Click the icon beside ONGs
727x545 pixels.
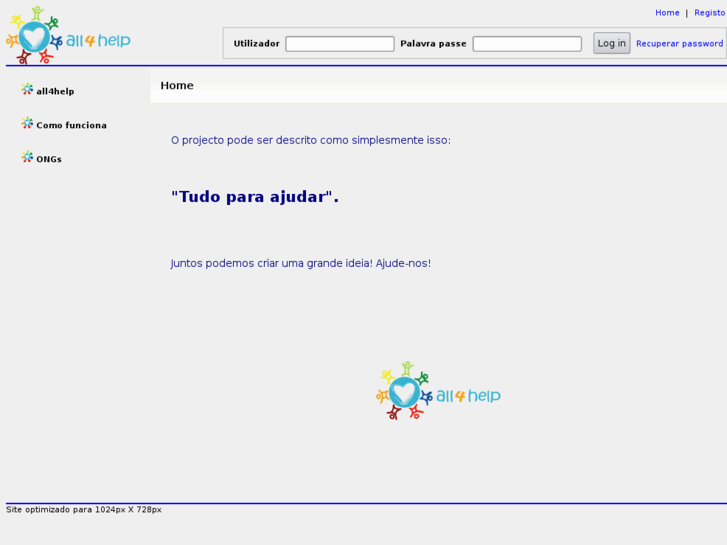point(27,157)
